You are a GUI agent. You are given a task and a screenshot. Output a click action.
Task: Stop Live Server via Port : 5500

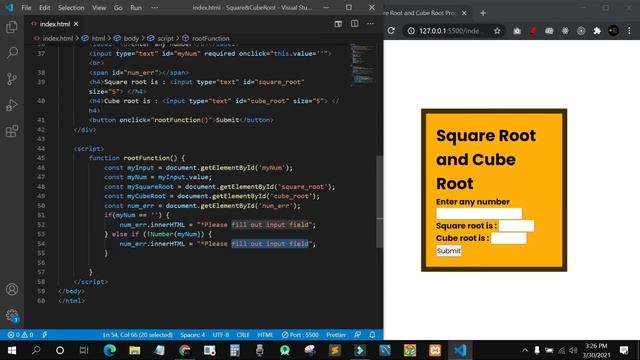point(300,335)
